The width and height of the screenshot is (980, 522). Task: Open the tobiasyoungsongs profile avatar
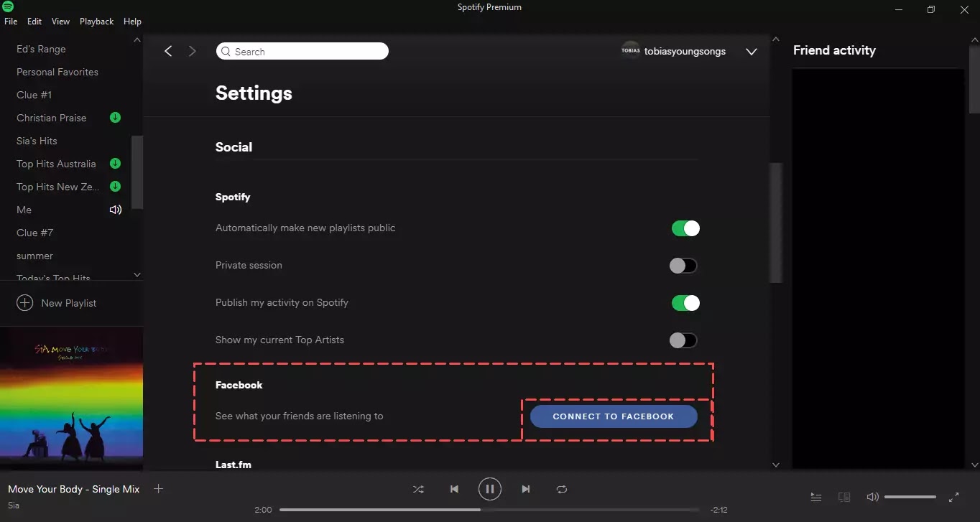630,50
